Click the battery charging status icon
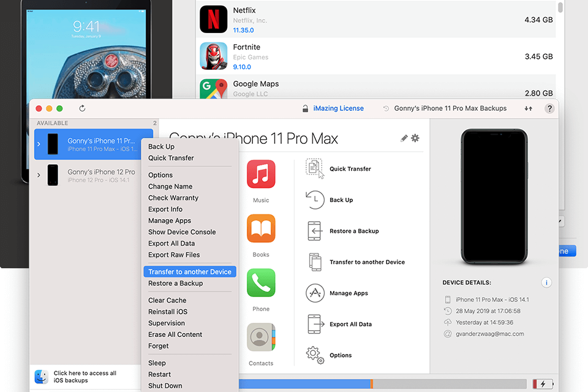 pyautogui.click(x=543, y=384)
